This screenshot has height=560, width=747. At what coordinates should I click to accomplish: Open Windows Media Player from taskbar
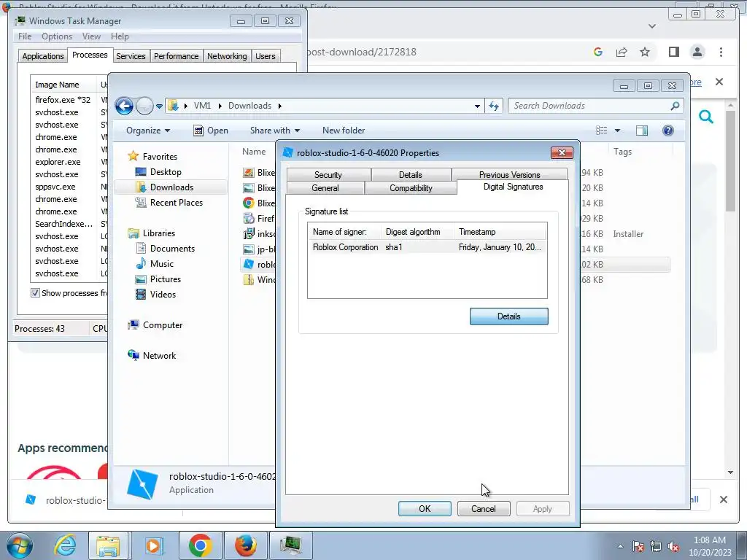[x=154, y=545]
